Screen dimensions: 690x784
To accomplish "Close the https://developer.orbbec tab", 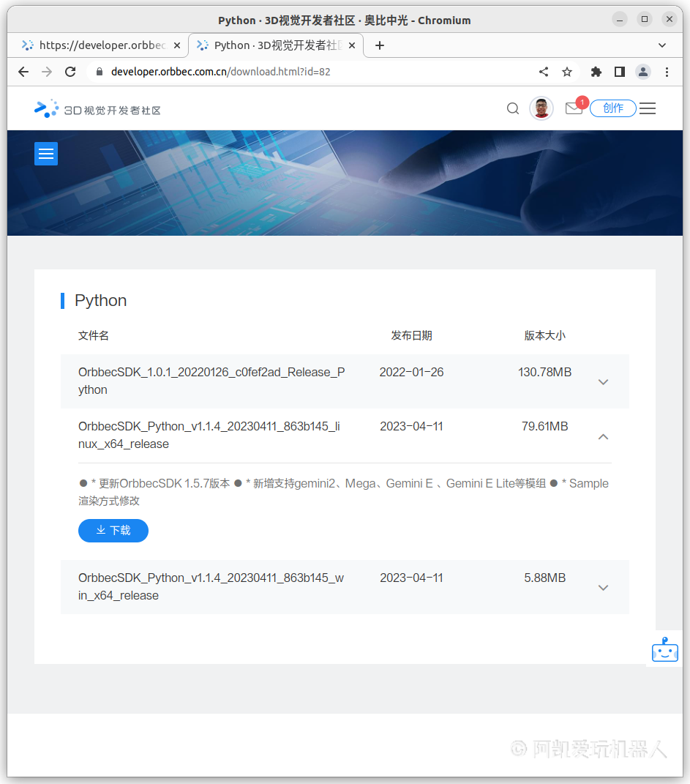I will (x=177, y=45).
